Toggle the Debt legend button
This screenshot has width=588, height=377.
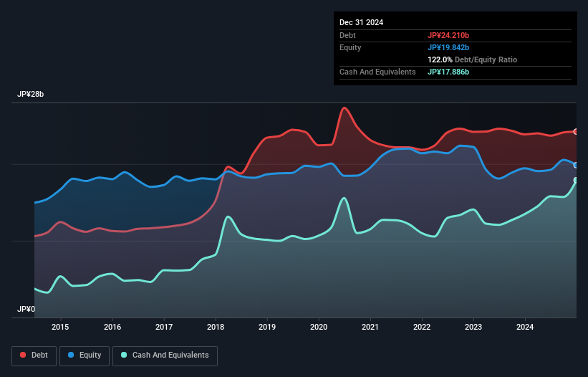coord(34,355)
